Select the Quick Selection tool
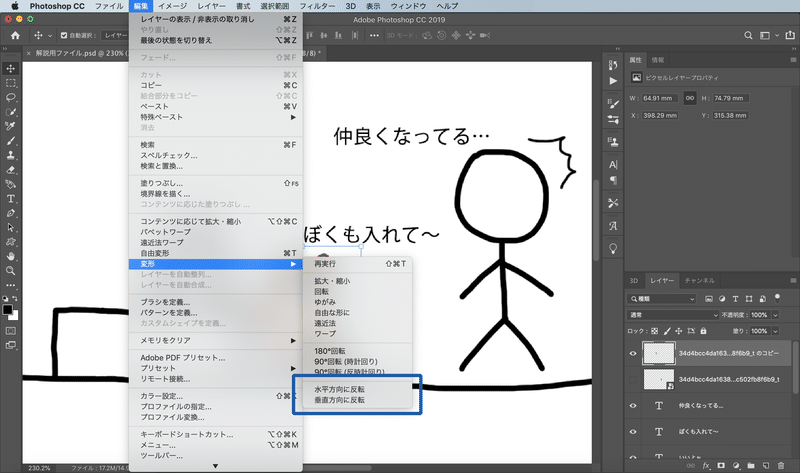This screenshot has height=473, width=800. click(11, 112)
